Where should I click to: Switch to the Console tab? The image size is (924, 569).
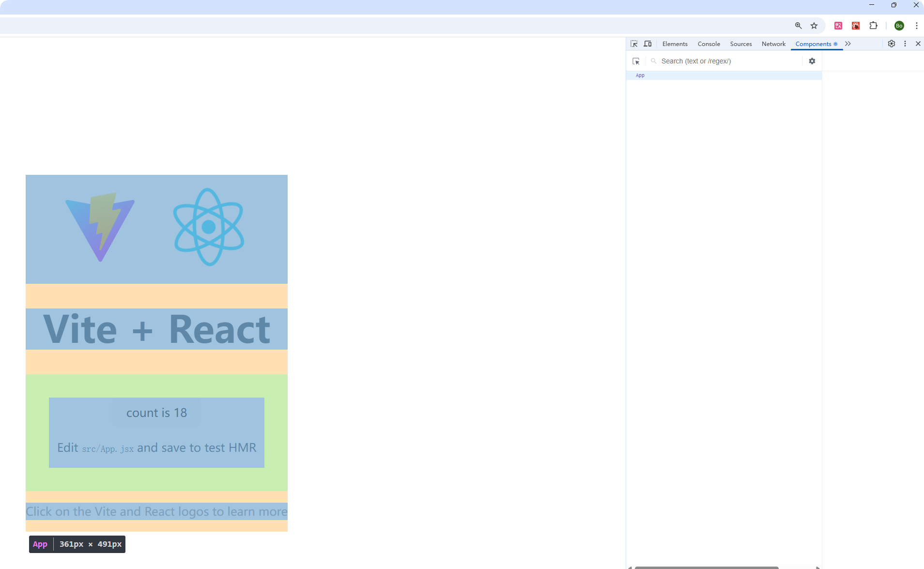708,44
